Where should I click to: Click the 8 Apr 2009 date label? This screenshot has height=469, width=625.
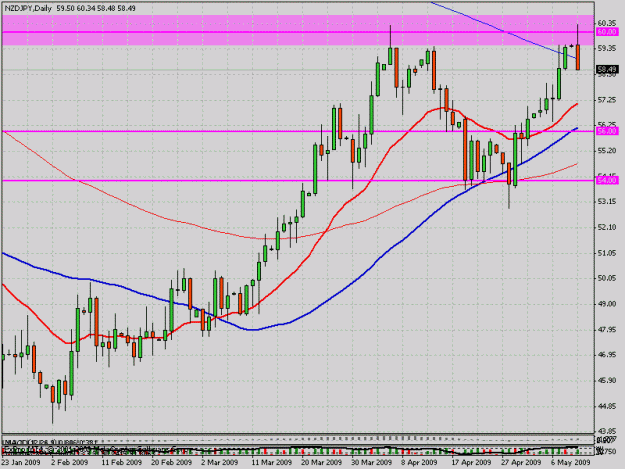point(419,462)
